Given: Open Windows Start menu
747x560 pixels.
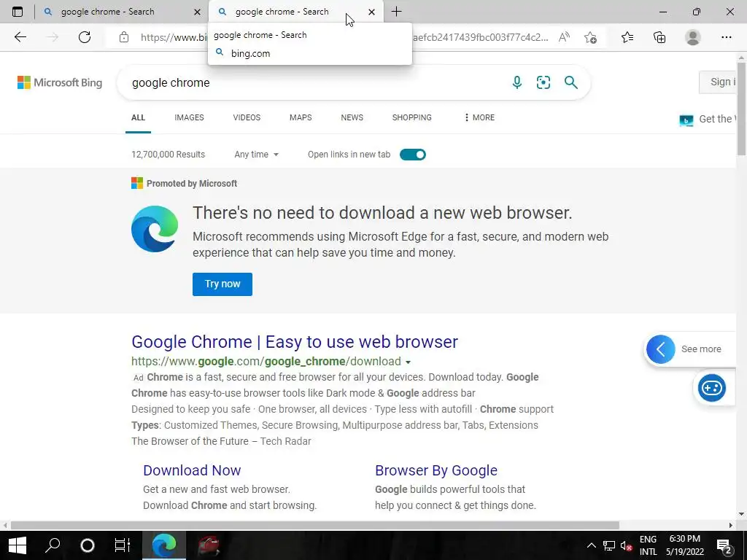Looking at the screenshot, I should coord(18,545).
